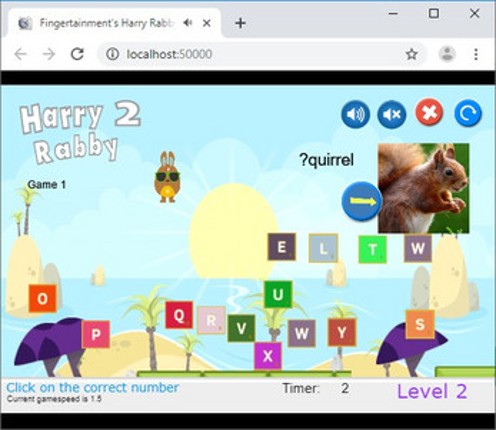Click the blue arrow next button

(362, 201)
